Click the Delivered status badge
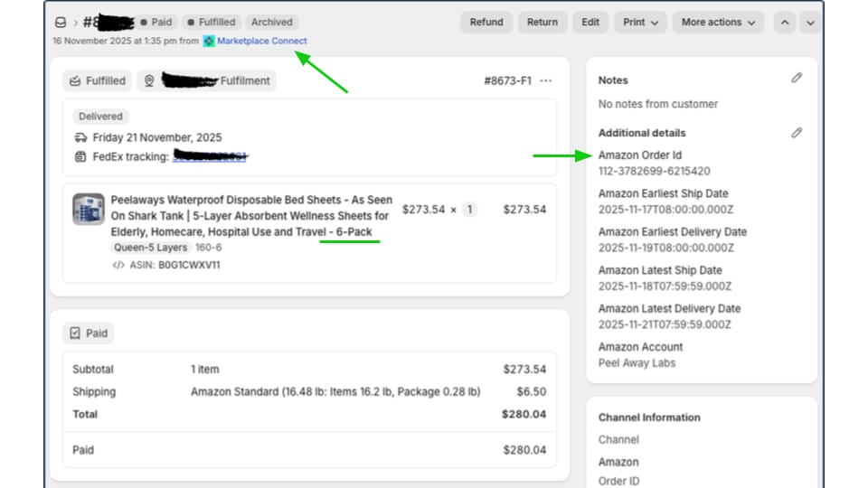 (100, 117)
